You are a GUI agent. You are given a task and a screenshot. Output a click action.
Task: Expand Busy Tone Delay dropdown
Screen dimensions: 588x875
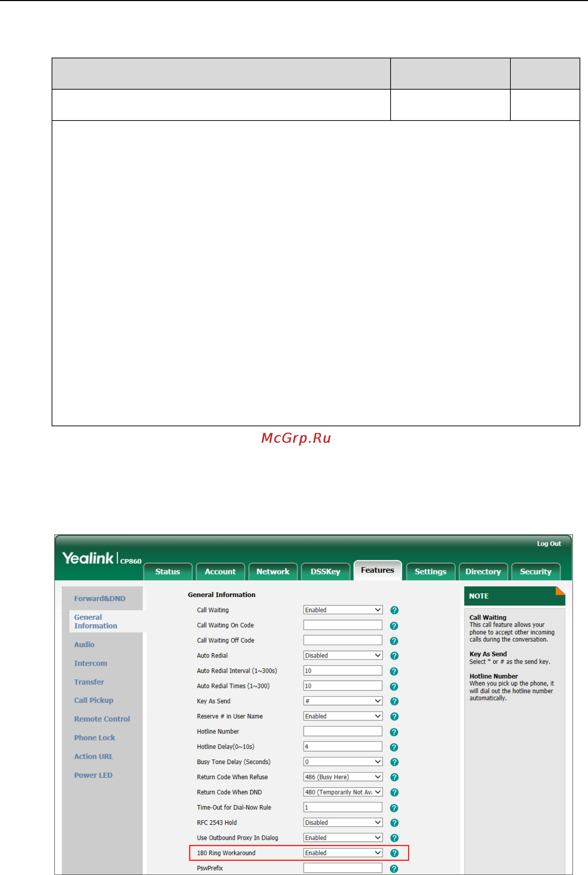click(x=343, y=762)
